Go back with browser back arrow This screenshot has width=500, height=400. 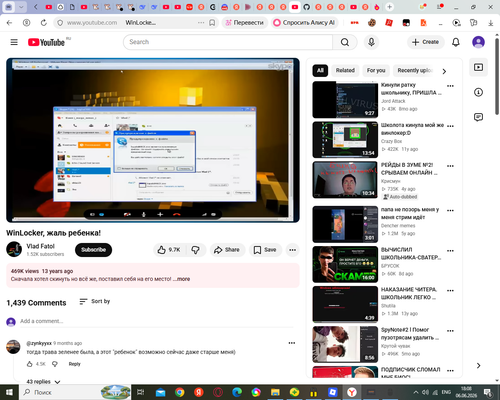coord(9,23)
